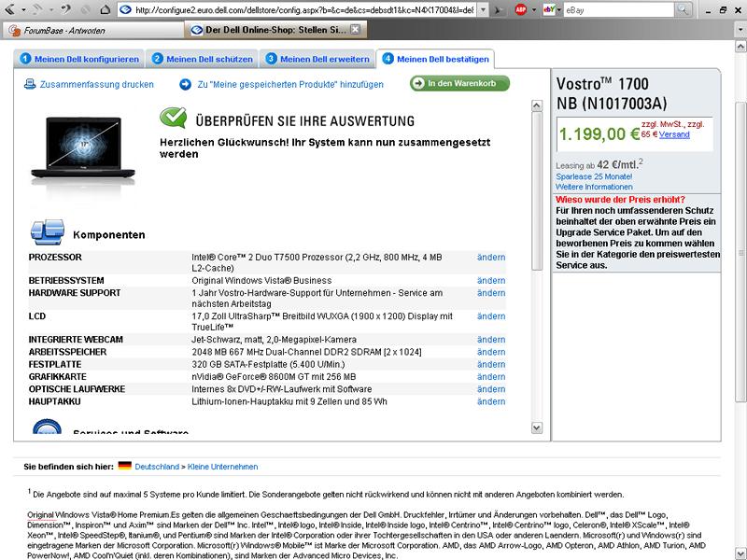Click ändern in the LCD row
Image resolution: width=747 pixels, height=560 pixels.
click(491, 316)
